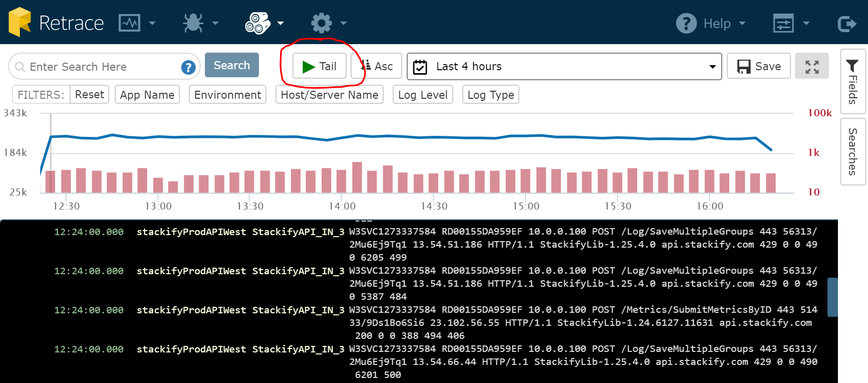Click the tall chart bar near 14:00

click(357, 177)
